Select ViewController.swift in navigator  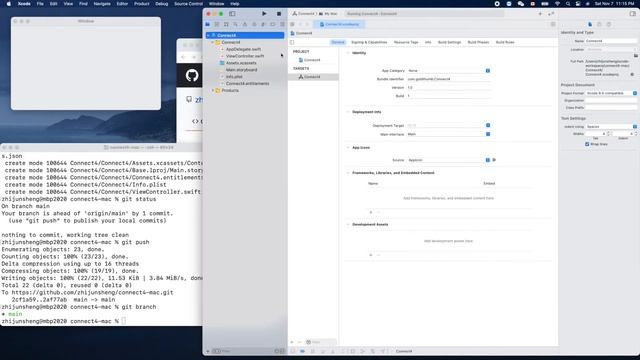(x=245, y=56)
